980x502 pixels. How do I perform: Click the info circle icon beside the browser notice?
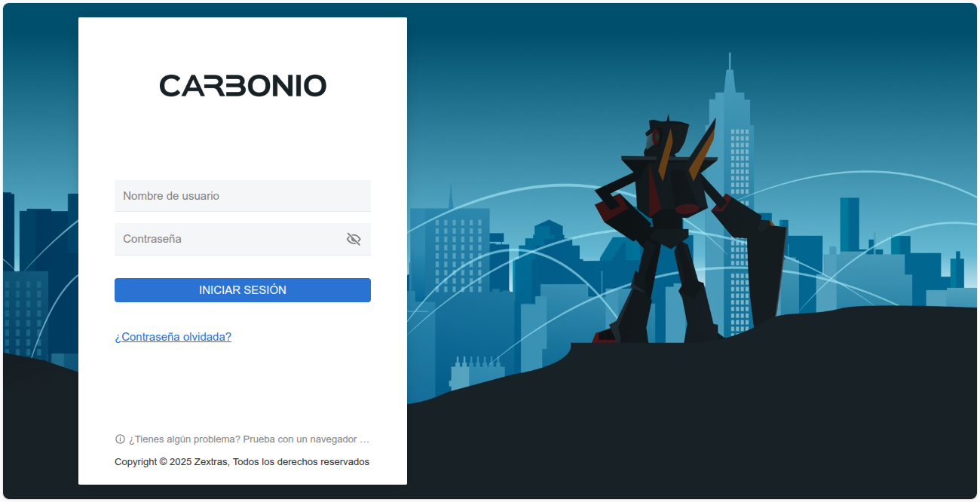coord(120,439)
